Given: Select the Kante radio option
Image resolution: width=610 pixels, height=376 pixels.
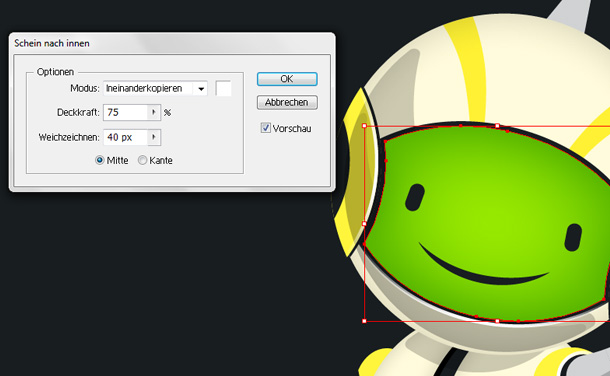Looking at the screenshot, I should 142,160.
